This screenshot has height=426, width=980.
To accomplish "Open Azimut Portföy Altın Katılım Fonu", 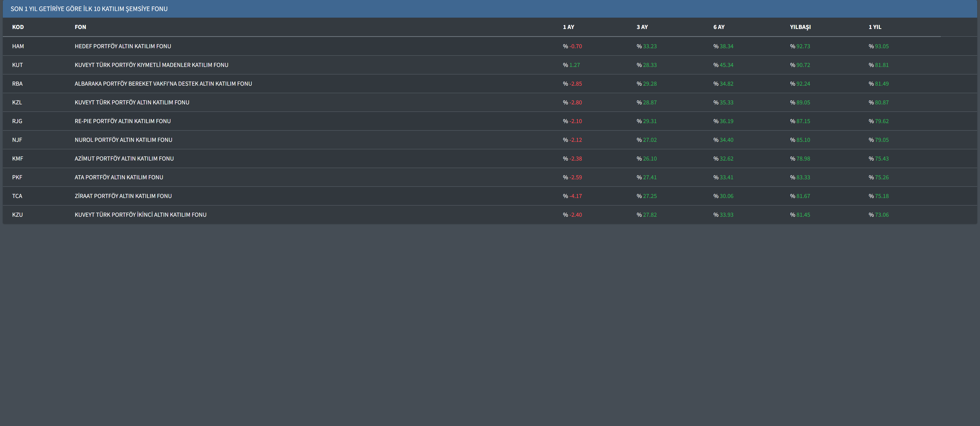I will point(124,158).
